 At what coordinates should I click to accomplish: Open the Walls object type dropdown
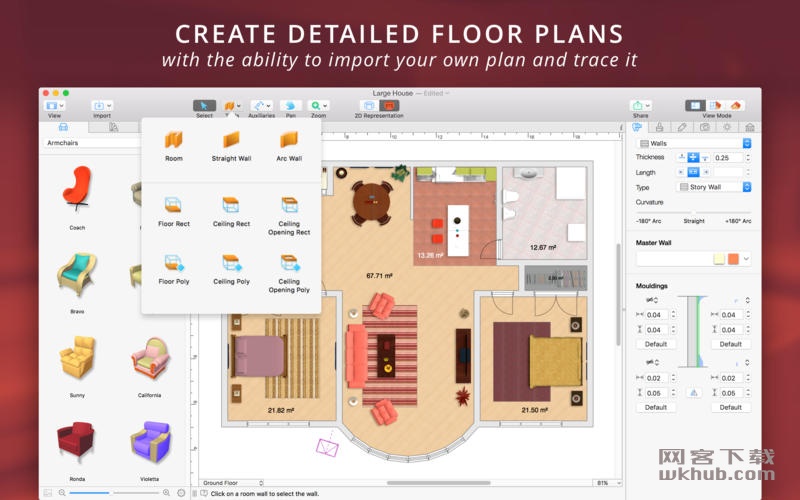coord(693,143)
